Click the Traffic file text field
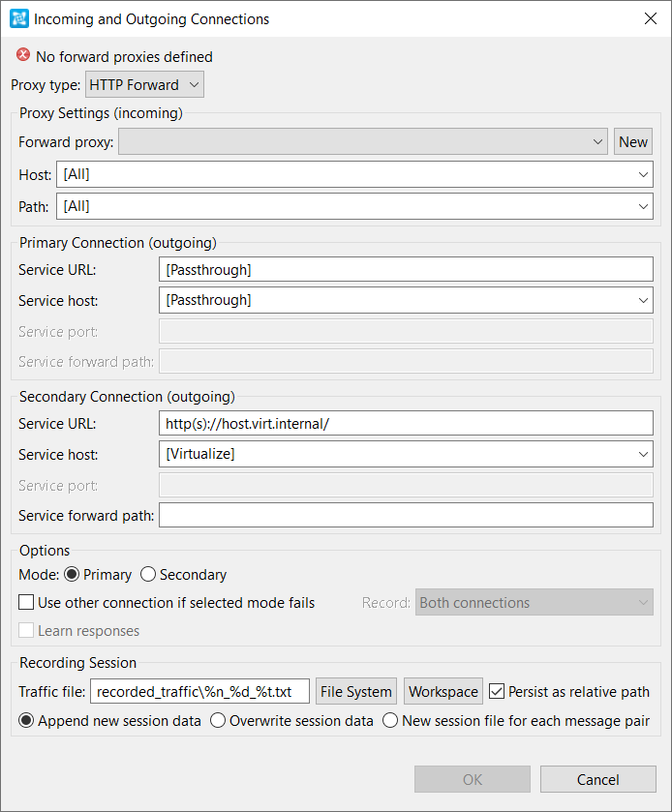 199,691
